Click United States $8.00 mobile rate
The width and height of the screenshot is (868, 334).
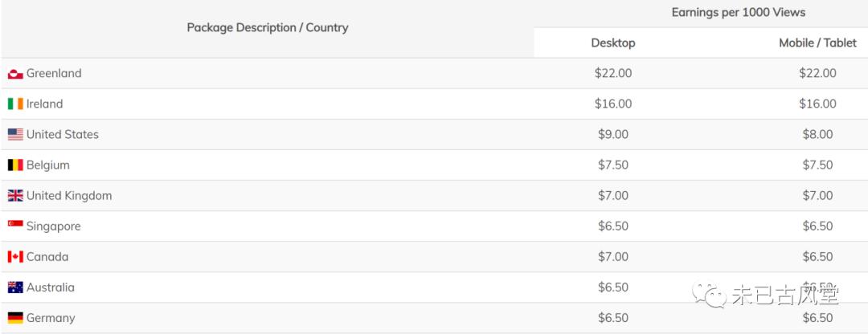[x=817, y=134]
